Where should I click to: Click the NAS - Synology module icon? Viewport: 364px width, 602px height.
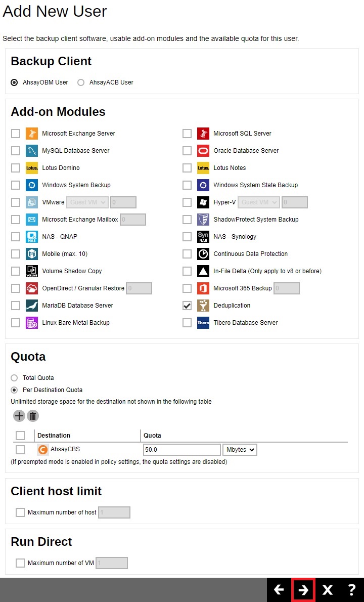203,236
